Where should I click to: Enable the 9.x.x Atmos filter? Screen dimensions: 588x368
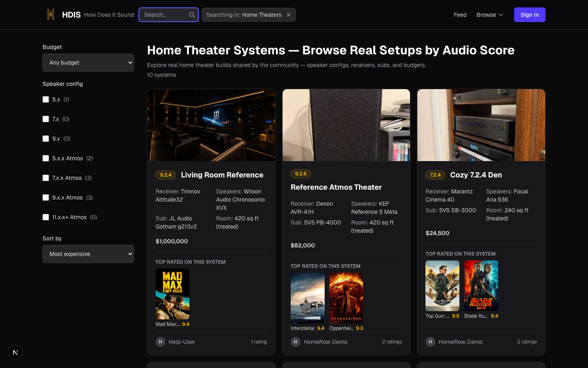click(x=46, y=197)
